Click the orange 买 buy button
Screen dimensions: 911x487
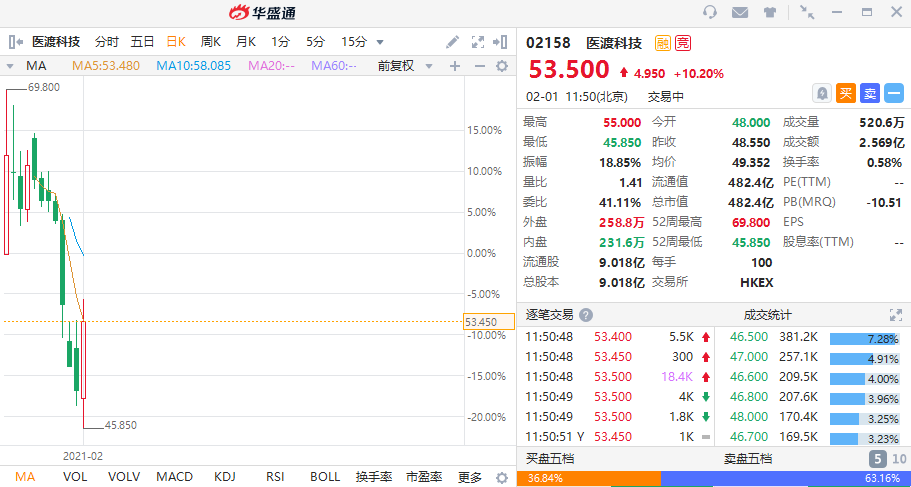coord(846,93)
